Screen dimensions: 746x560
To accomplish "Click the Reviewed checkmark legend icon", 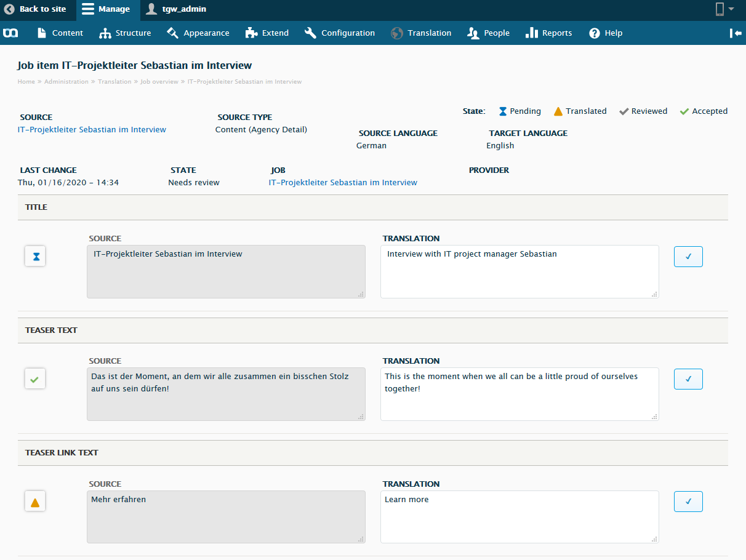I will [x=624, y=111].
